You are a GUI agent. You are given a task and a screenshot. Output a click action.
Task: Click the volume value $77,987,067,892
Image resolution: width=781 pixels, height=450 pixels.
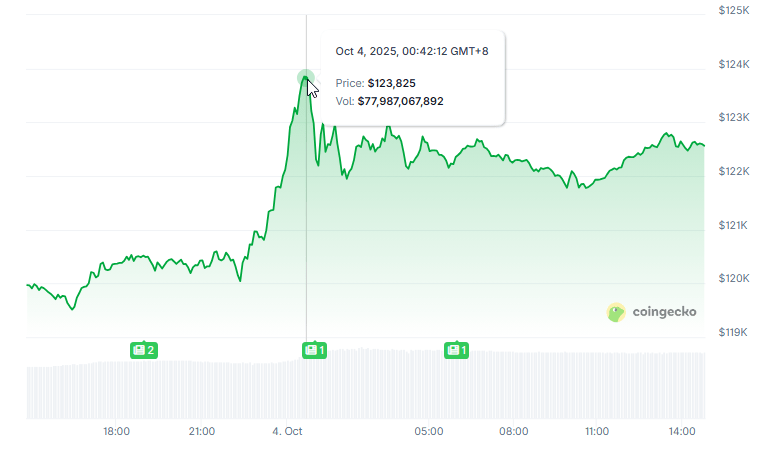400,101
